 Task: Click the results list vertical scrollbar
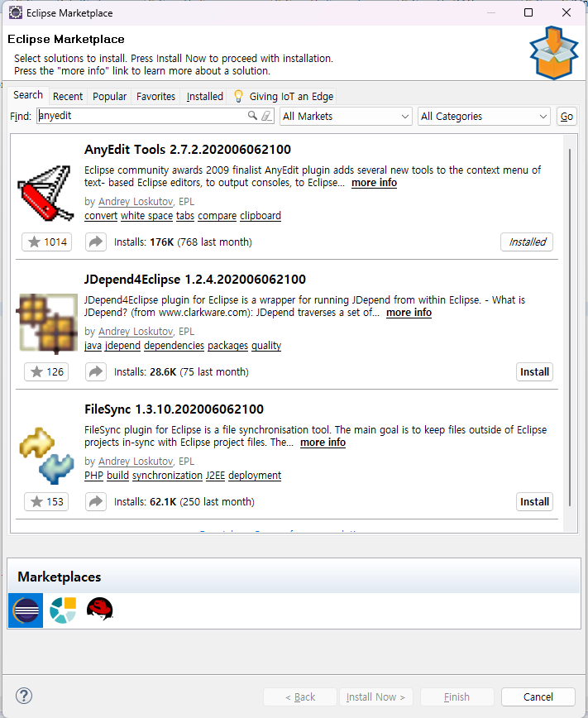pos(570,328)
